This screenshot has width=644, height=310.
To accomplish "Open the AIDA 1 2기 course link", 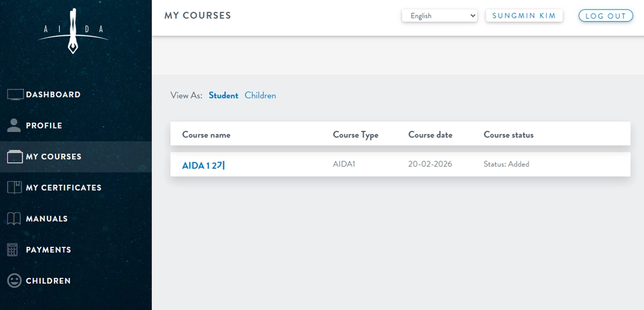I will click(x=204, y=165).
